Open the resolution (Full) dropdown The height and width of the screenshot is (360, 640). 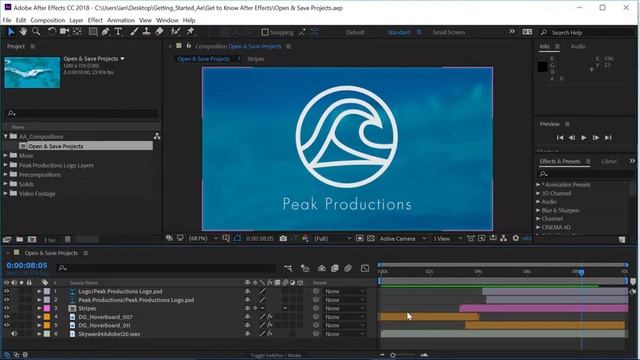click(332, 238)
